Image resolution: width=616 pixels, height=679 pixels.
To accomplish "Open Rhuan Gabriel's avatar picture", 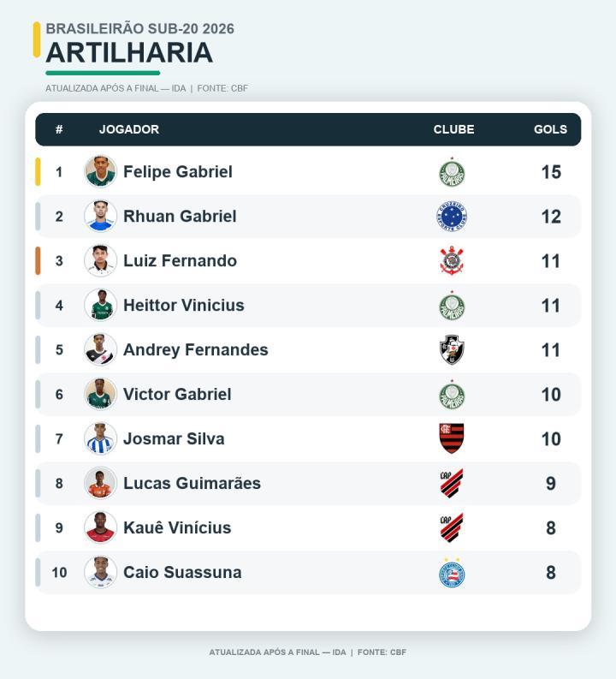I will coord(100,216).
